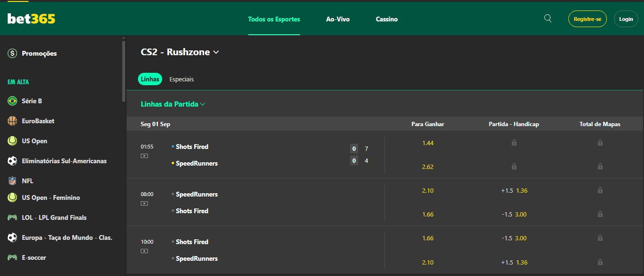Click the sidebar vertical scrollbar
The width and height of the screenshot is (644, 276).
pyautogui.click(x=124, y=67)
